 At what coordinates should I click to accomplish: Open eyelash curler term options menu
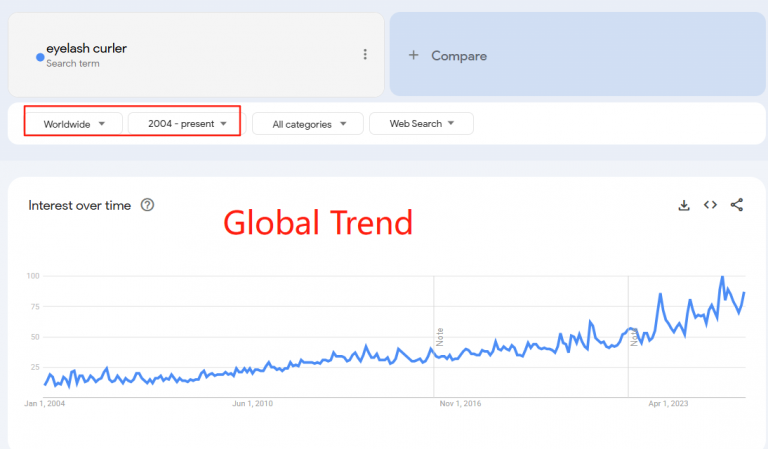point(365,54)
